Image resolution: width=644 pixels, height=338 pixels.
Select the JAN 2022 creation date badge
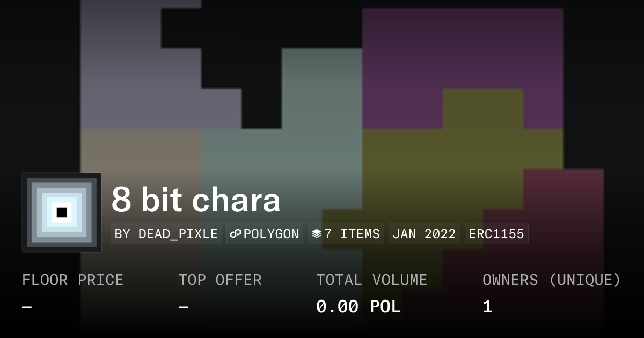coord(424,234)
